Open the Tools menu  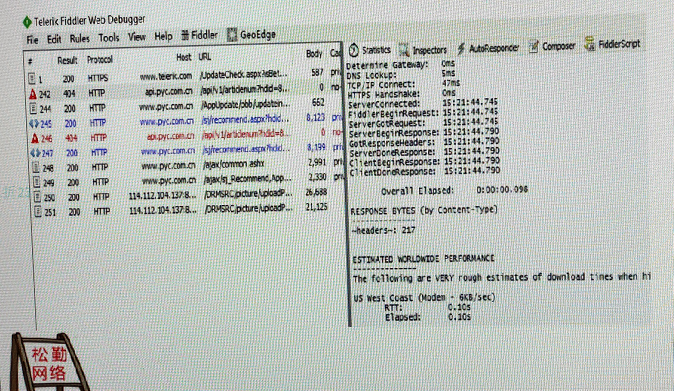pos(109,38)
